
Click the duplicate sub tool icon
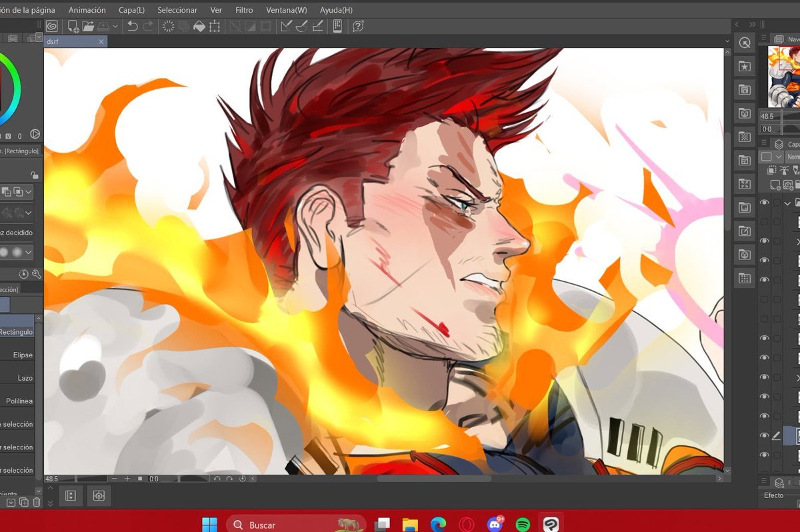(24, 502)
